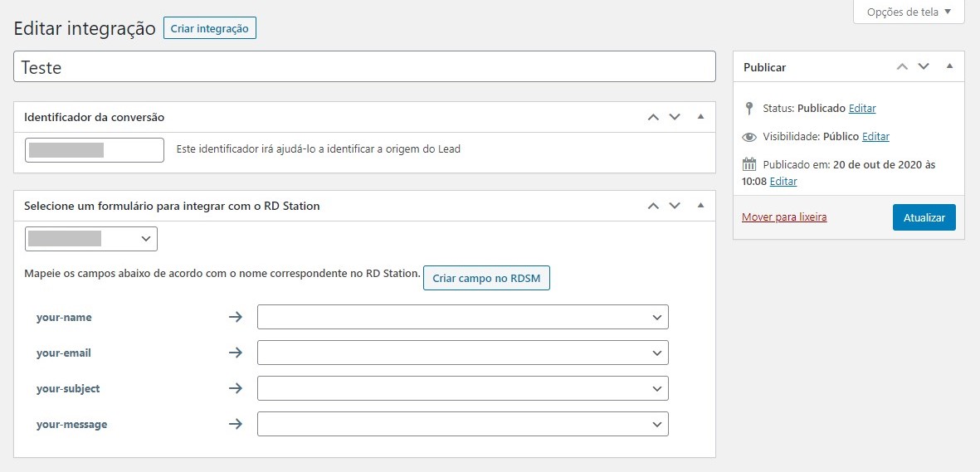Image resolution: width=980 pixels, height=472 pixels.
Task: Click Mover para lixeira link
Action: point(784,217)
